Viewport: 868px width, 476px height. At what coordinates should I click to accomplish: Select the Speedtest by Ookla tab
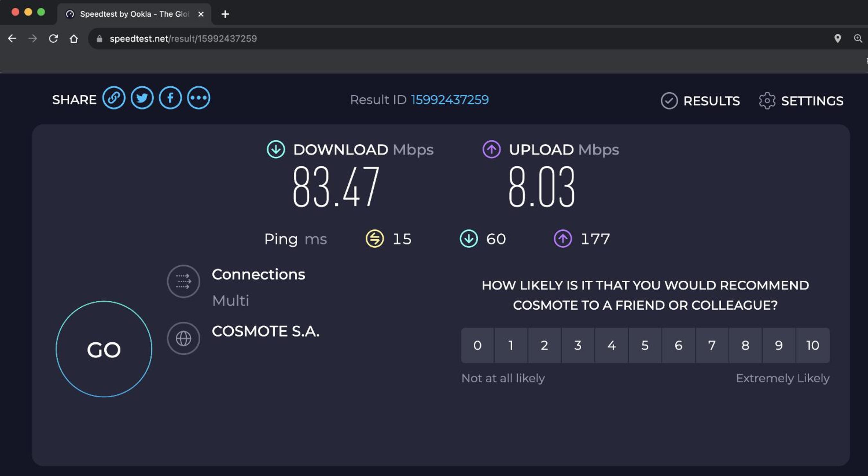[134, 14]
